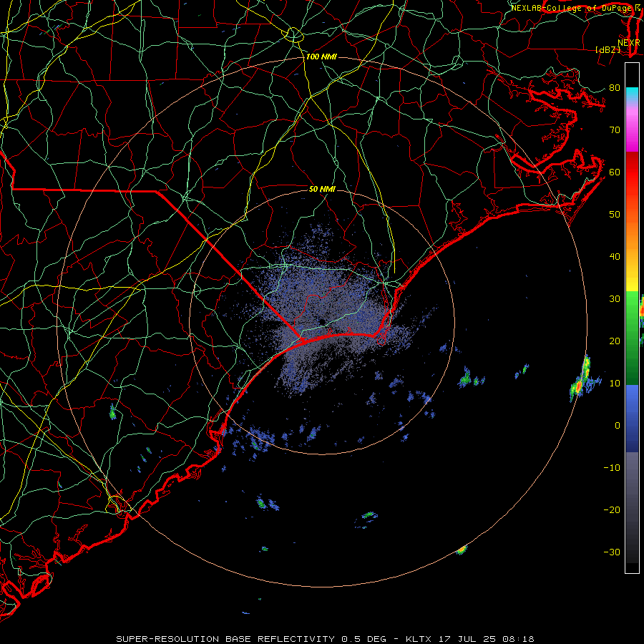Click the KLTX radar site center dot
This screenshot has height=644, width=644.
pyautogui.click(x=323, y=321)
